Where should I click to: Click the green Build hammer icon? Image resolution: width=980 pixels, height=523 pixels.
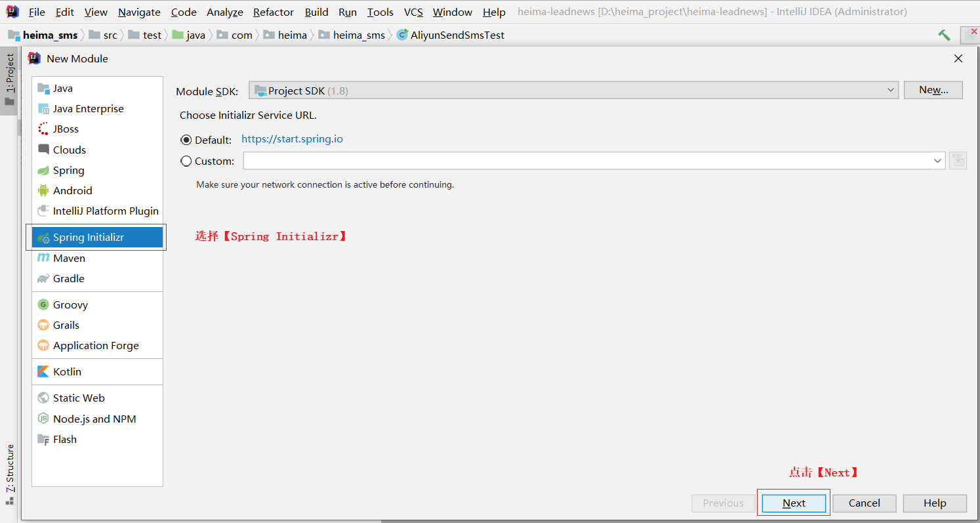(944, 35)
